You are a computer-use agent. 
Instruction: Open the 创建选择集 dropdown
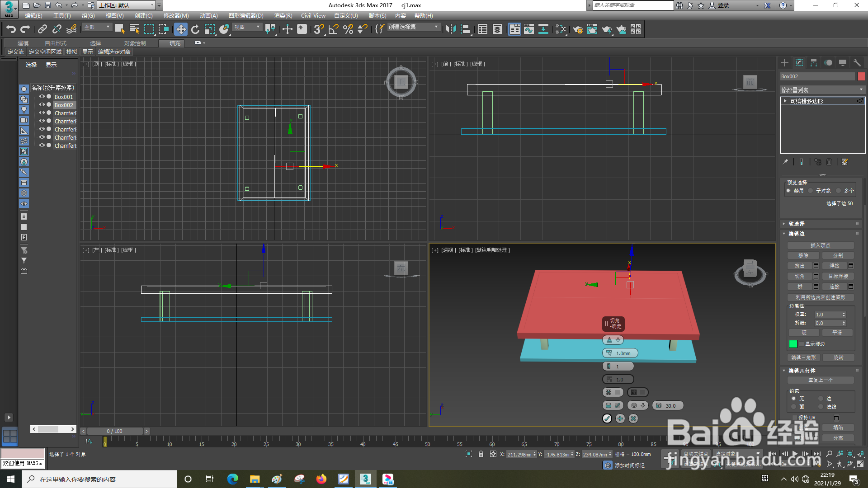pyautogui.click(x=414, y=27)
